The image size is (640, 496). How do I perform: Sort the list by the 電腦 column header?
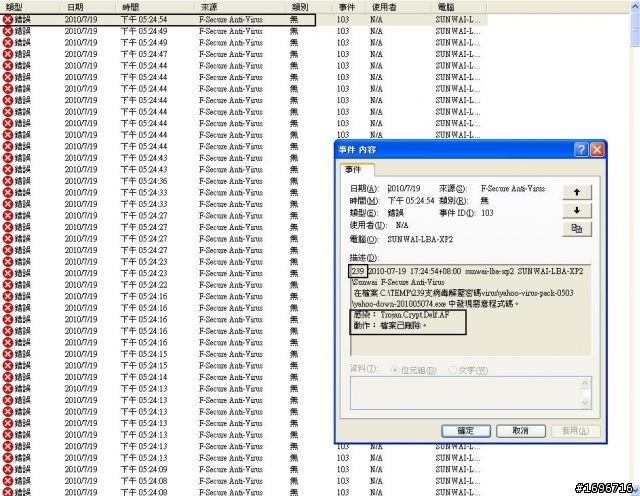tap(459, 7)
